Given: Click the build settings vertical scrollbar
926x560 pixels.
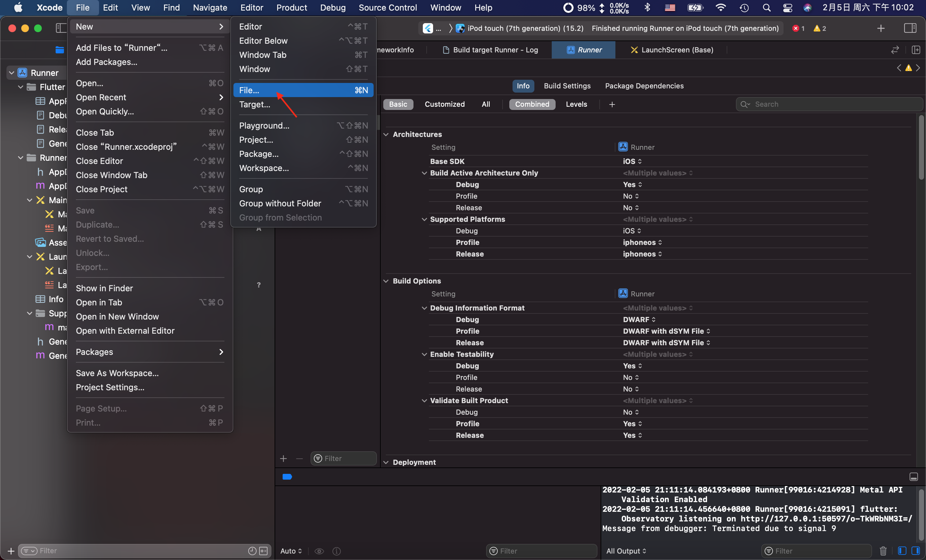Looking at the screenshot, I should pyautogui.click(x=921, y=147).
